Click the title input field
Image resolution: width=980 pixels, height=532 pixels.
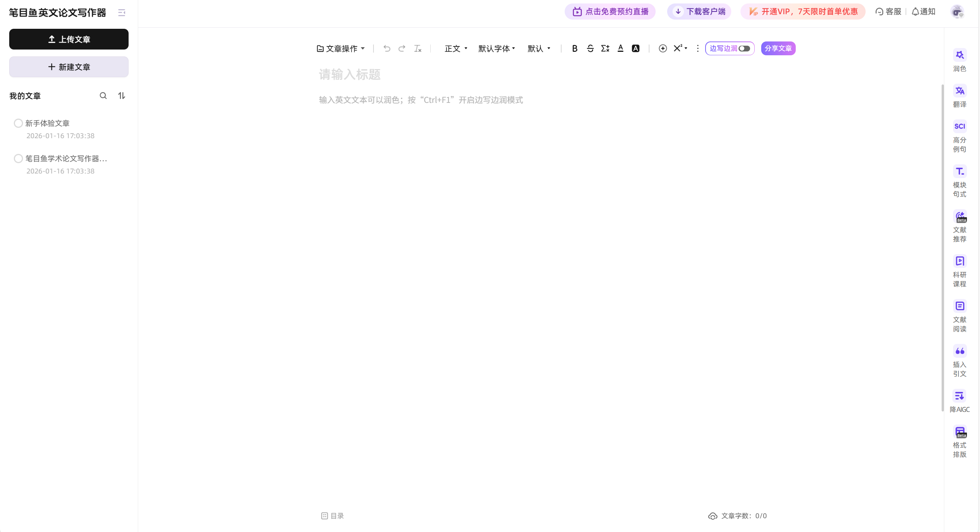pos(422,74)
